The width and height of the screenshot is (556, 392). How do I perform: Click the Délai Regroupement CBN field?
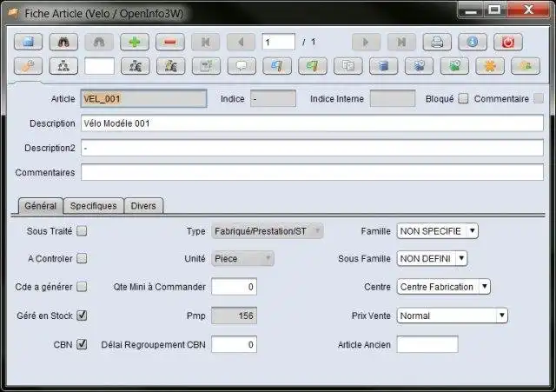click(234, 344)
